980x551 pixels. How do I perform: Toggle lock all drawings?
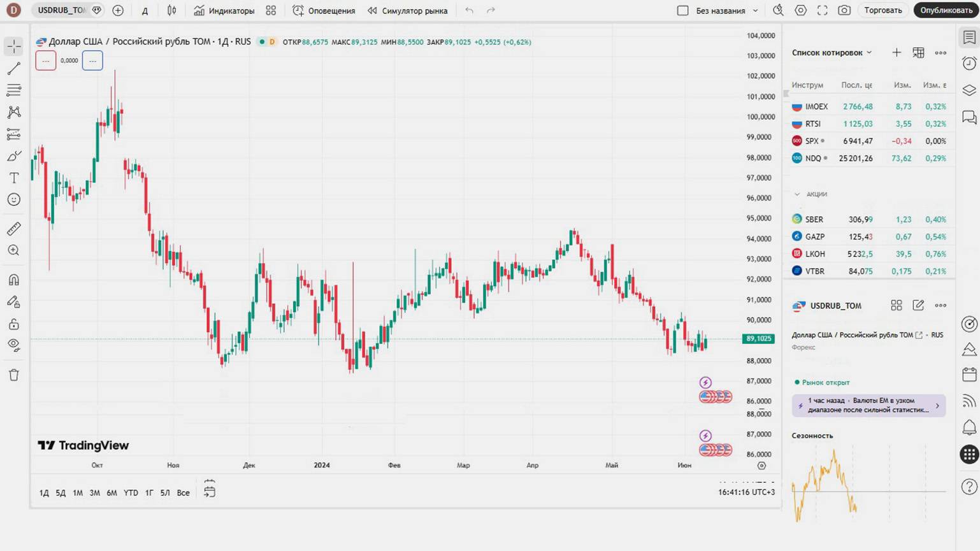[14, 324]
